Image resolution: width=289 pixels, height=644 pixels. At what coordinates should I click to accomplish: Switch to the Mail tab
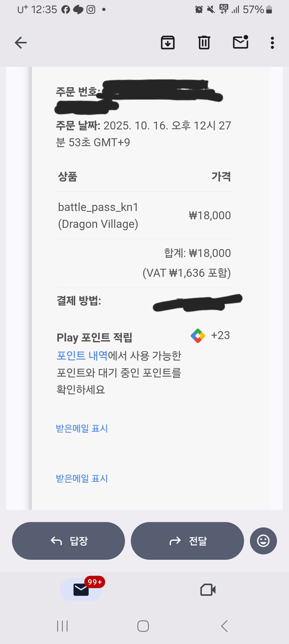81,590
